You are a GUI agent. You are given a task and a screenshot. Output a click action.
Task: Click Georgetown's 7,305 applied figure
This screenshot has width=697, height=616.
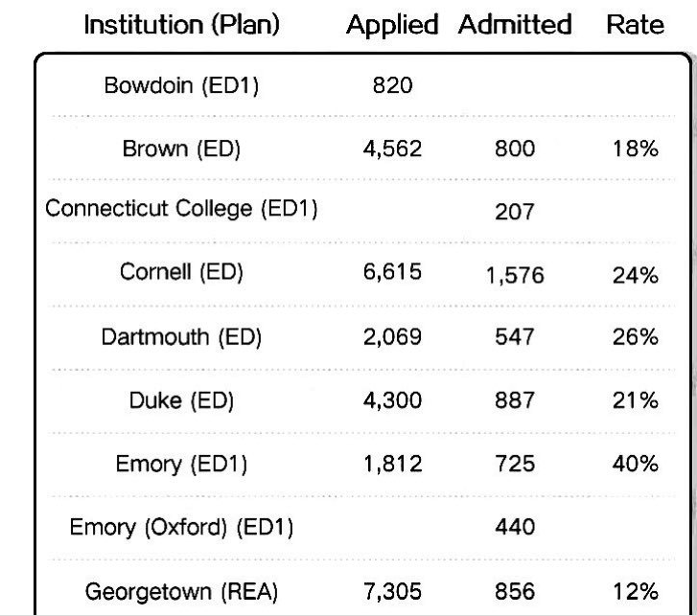pos(392,592)
